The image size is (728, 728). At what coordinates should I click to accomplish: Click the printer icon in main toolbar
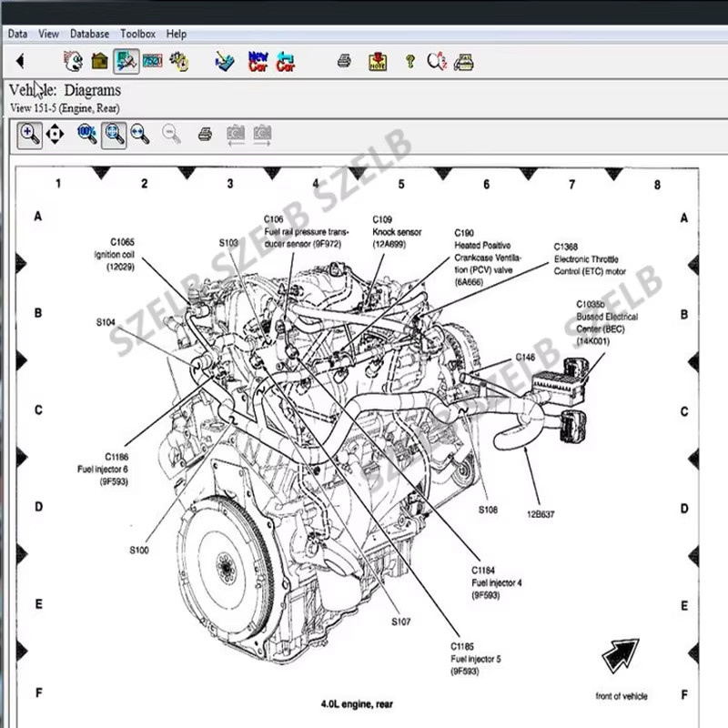click(344, 61)
